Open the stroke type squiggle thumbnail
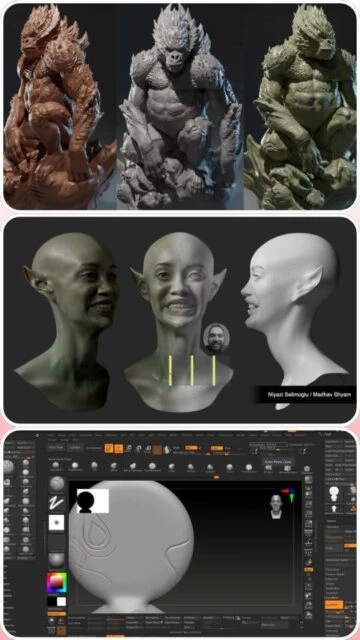Screen dimensions: 360x640 point(57,503)
